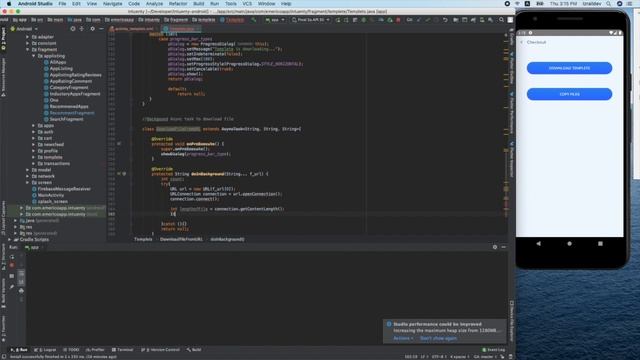Click doInBackground in the breadcrumb bar
The image size is (640, 360).
point(227,240)
